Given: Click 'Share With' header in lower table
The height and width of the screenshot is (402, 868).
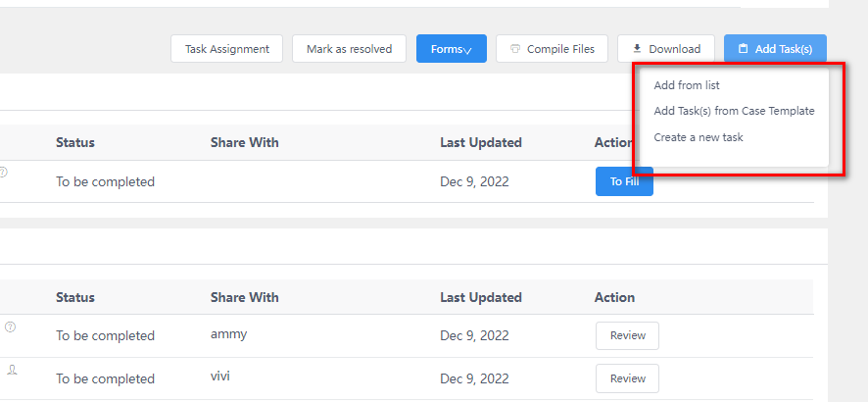Looking at the screenshot, I should 244,297.
